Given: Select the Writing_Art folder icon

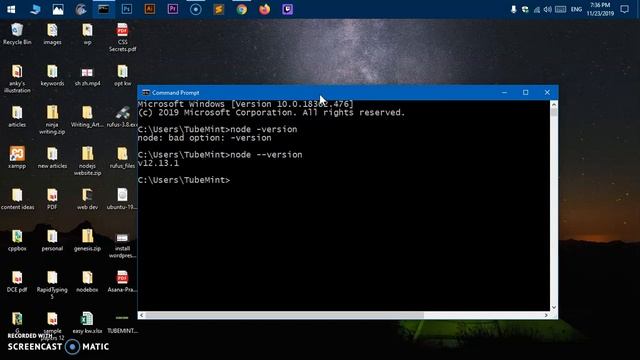Looking at the screenshot, I should click(87, 117).
